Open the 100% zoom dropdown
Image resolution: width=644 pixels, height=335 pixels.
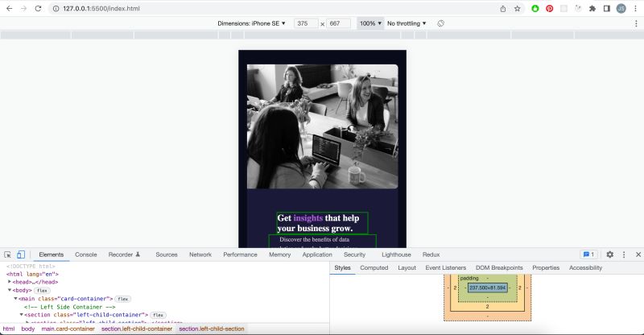coord(370,23)
